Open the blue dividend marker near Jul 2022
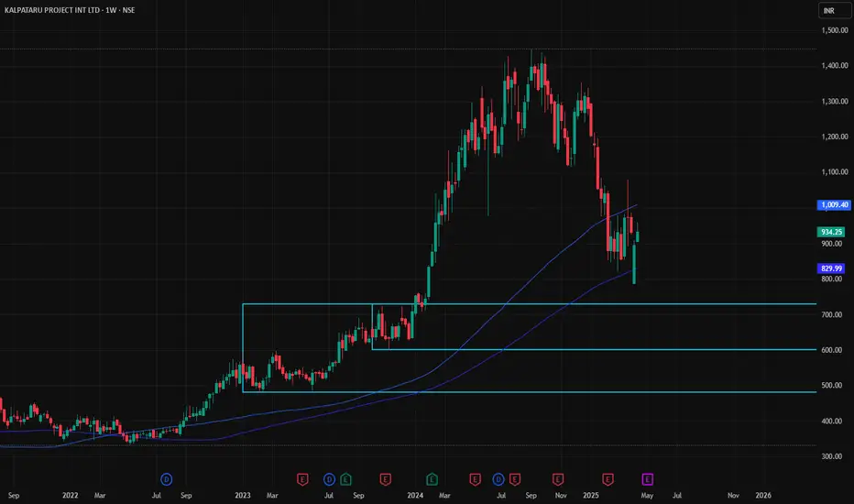This screenshot has height=504, width=854. click(x=167, y=479)
